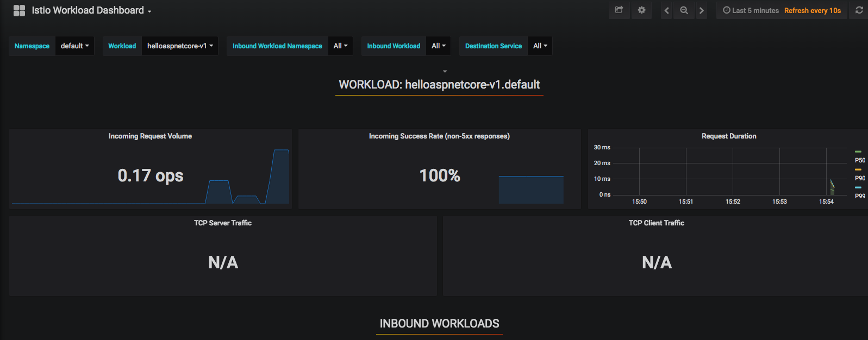868x340 pixels.
Task: Open Istio Workload Dashboard title dropdown
Action: pyautogui.click(x=91, y=10)
